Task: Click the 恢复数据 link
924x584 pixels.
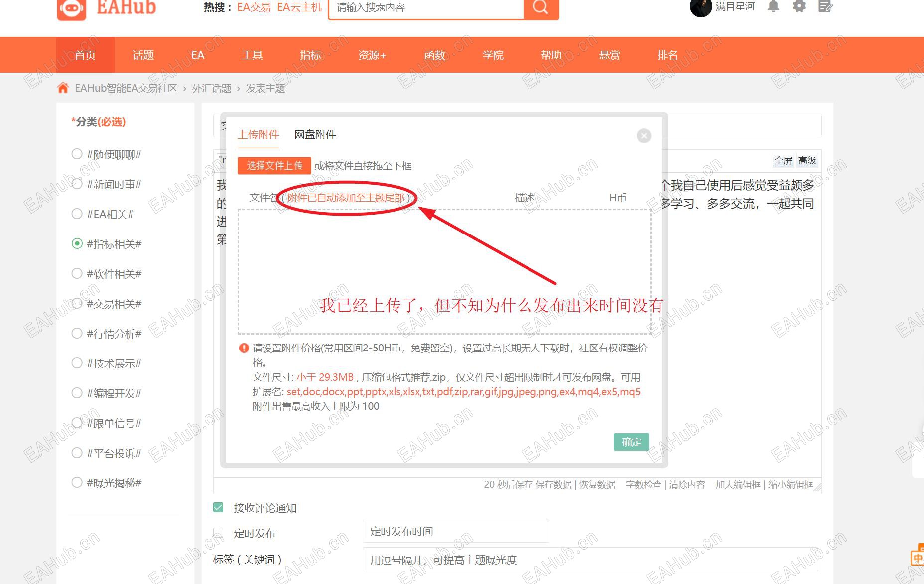Action: [597, 485]
